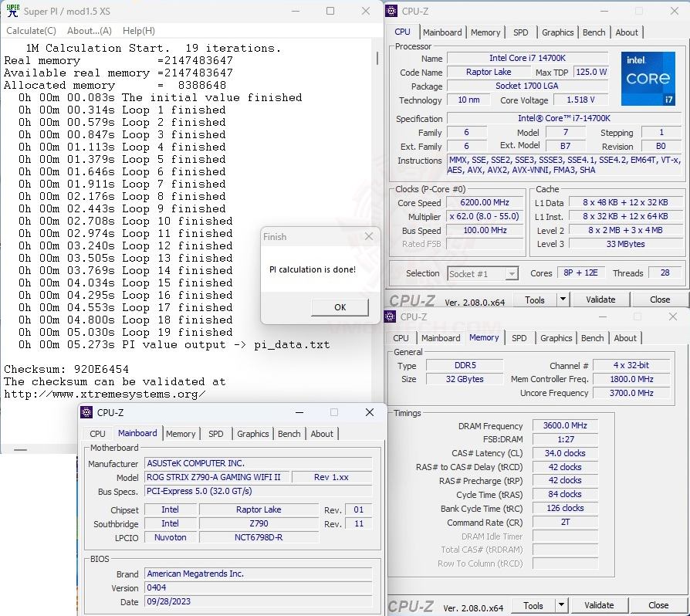This screenshot has width=690, height=616.
Task: Maximize the Super PI window
Action: [x=330, y=11]
